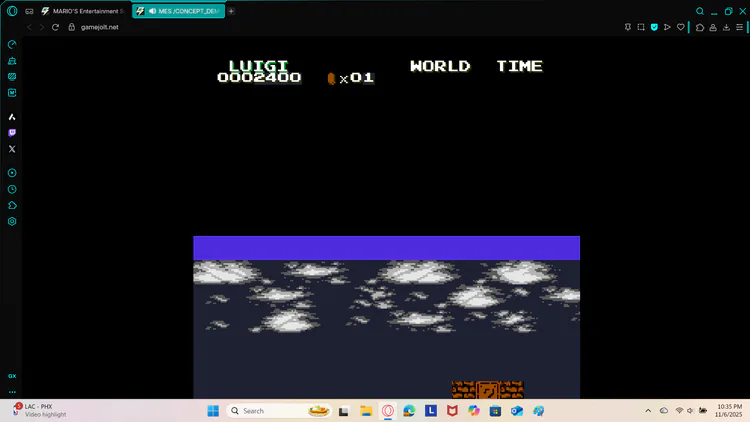750x422 pixels.
Task: Open the Windows Start menu
Action: [x=213, y=411]
